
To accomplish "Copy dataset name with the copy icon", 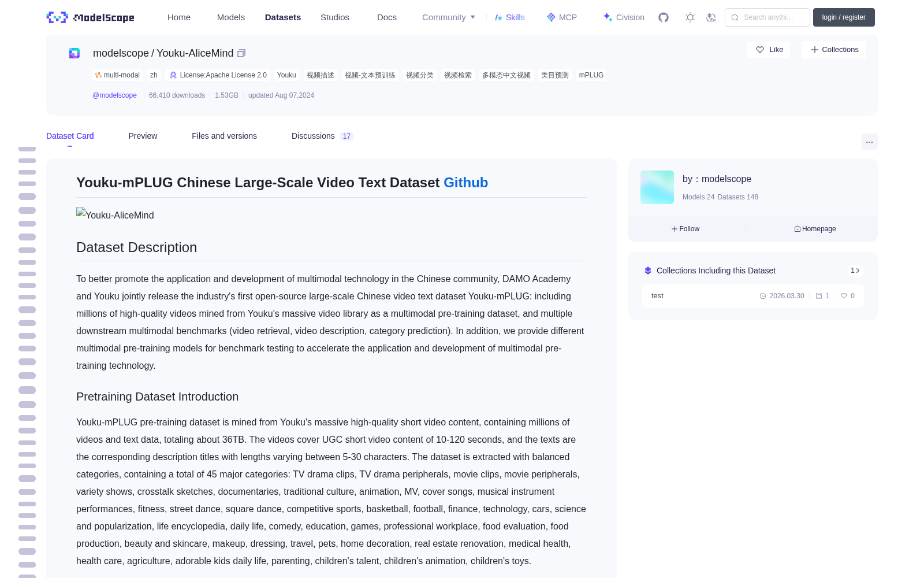I will click(241, 53).
